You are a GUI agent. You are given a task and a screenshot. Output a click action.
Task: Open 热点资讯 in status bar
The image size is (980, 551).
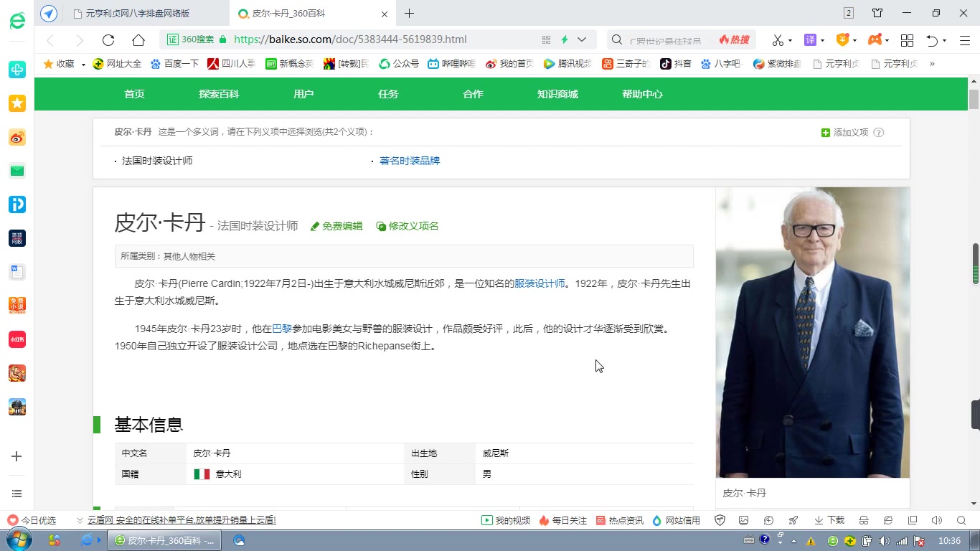[x=620, y=520]
